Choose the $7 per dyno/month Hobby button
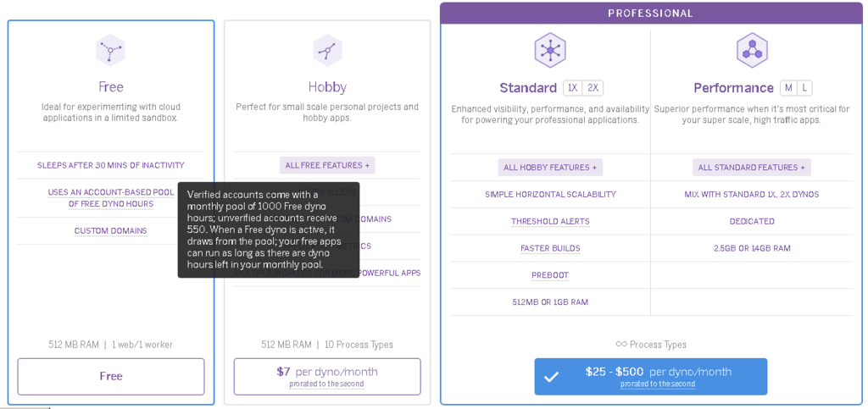 tap(327, 376)
